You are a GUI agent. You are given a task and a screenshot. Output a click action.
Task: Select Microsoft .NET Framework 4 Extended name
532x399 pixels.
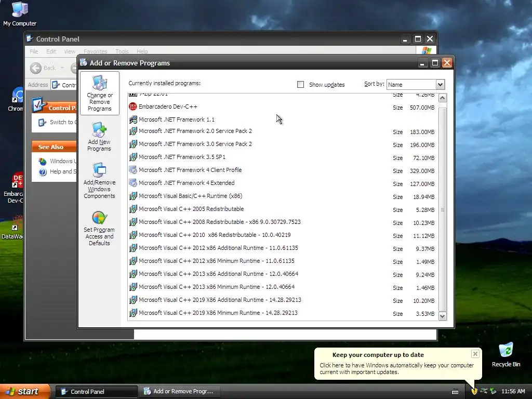pyautogui.click(x=187, y=183)
